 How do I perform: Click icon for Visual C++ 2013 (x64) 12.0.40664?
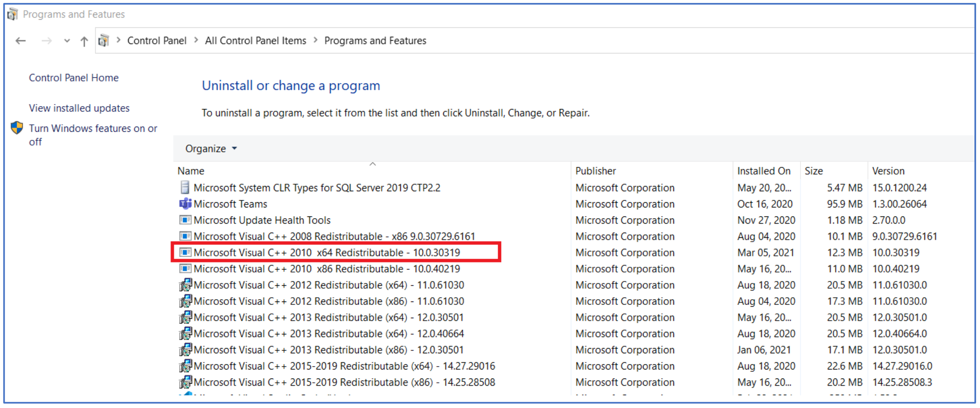pos(185,334)
